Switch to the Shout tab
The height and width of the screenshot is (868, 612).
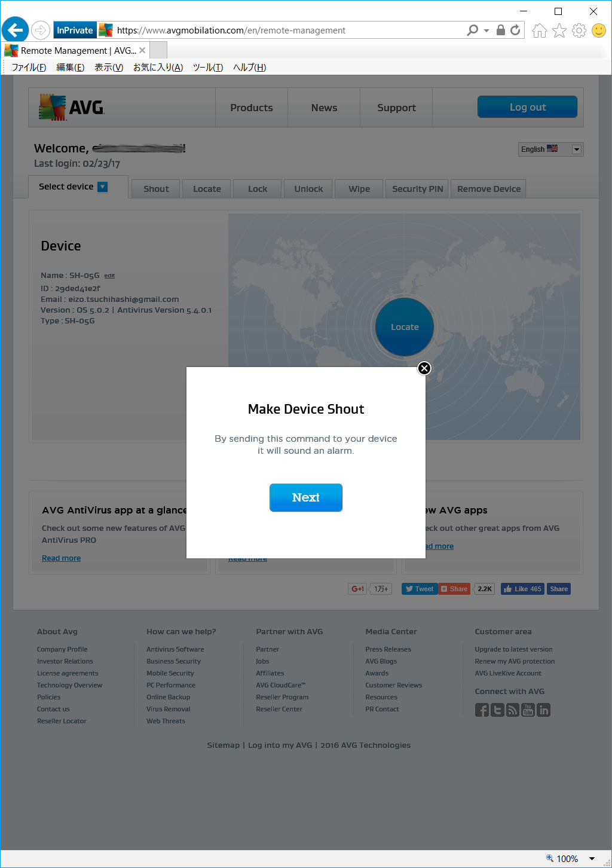156,189
